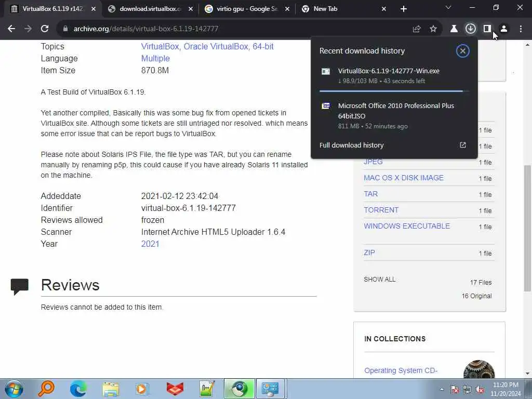
Task: Open the Multiple language link
Action: click(x=155, y=58)
